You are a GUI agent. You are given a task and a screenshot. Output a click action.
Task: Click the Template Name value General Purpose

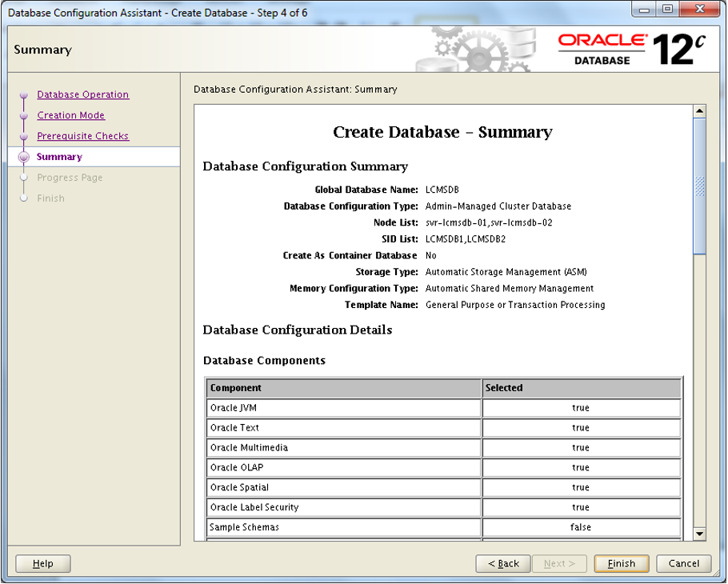pyautogui.click(x=515, y=305)
